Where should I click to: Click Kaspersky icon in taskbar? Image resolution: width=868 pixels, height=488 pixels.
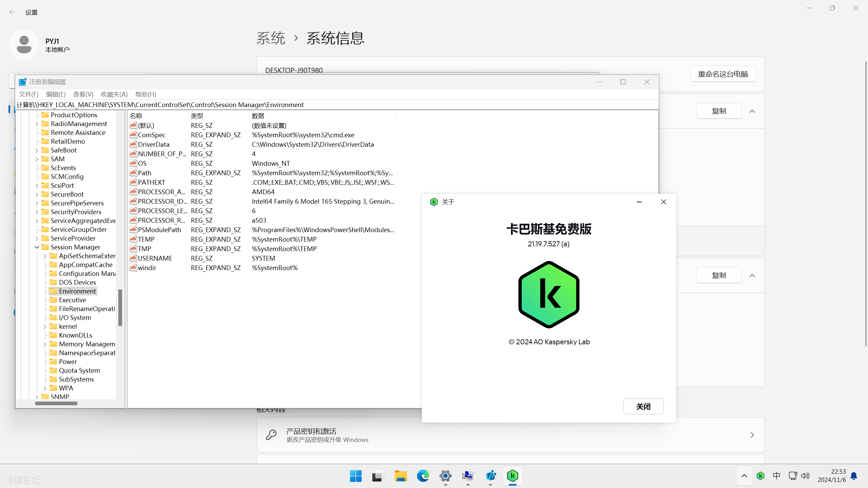point(513,476)
